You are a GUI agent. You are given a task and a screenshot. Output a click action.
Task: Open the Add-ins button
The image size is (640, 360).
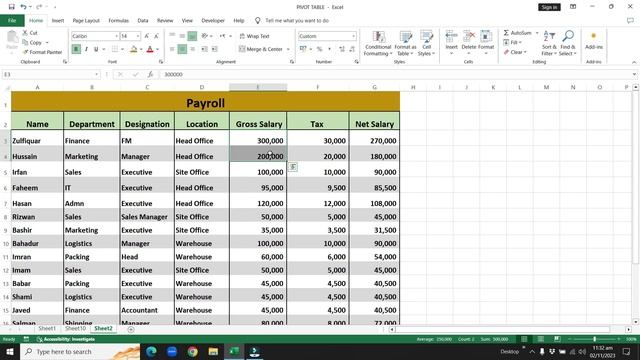pyautogui.click(x=593, y=40)
